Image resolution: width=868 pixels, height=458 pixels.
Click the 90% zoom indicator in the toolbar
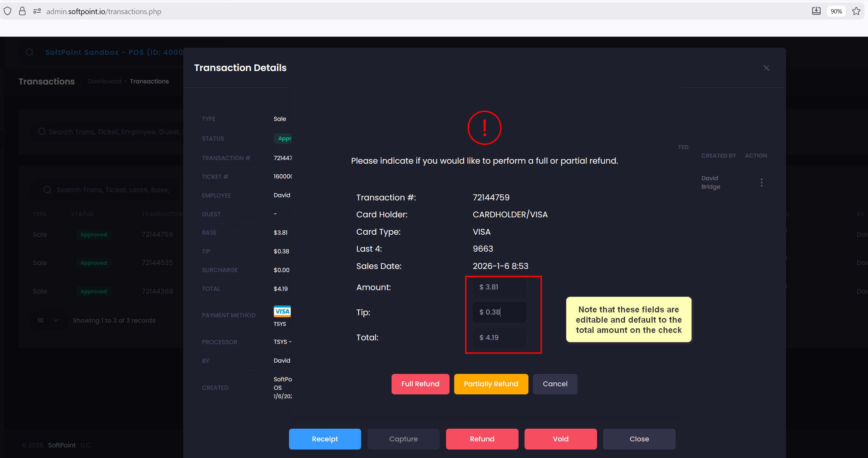coord(836,11)
